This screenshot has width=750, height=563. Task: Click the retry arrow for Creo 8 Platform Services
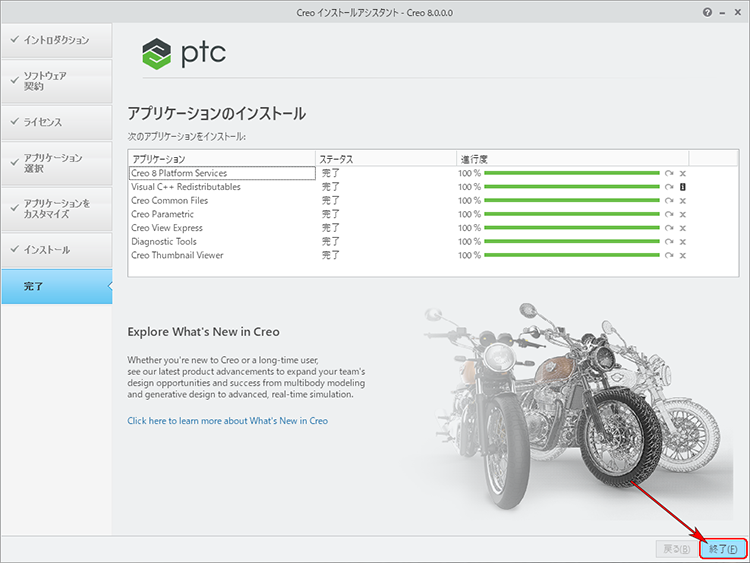coord(669,173)
